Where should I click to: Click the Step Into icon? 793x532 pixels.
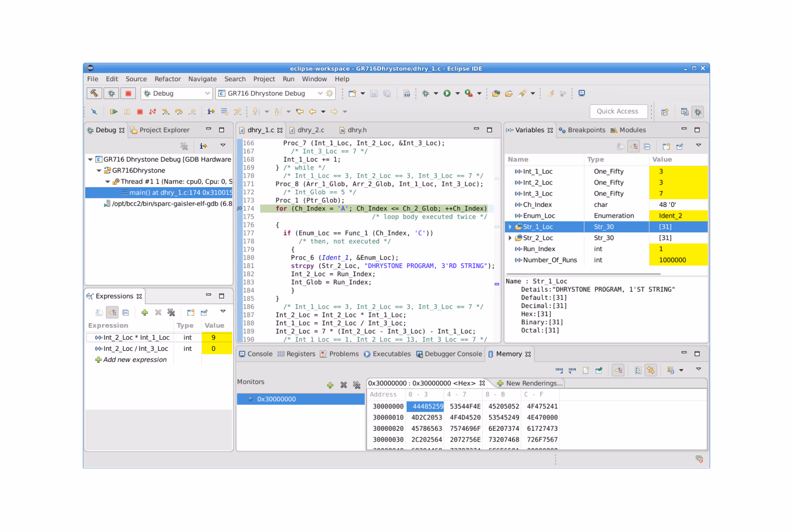pyautogui.click(x=165, y=112)
